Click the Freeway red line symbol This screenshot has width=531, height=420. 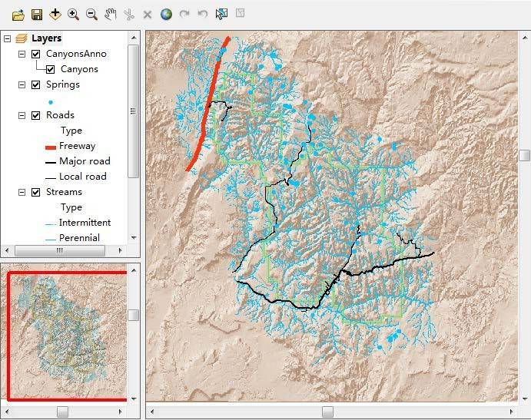[x=51, y=147]
